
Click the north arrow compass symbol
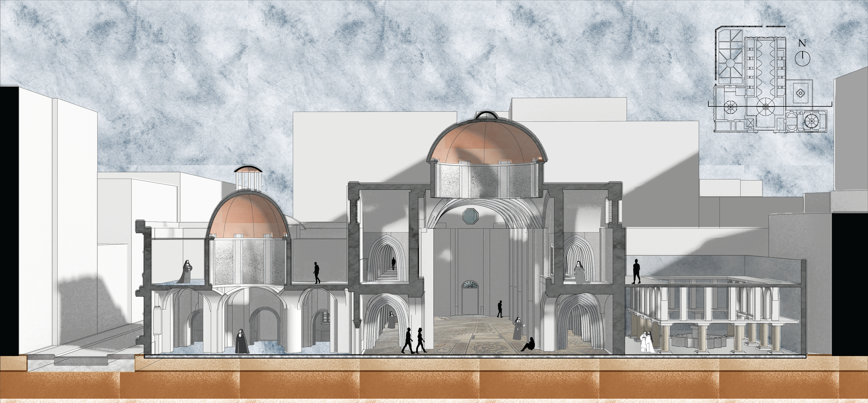[x=802, y=58]
